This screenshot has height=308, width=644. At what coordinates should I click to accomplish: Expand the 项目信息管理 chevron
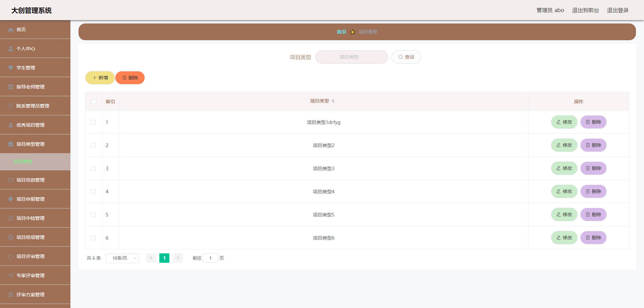(62, 180)
